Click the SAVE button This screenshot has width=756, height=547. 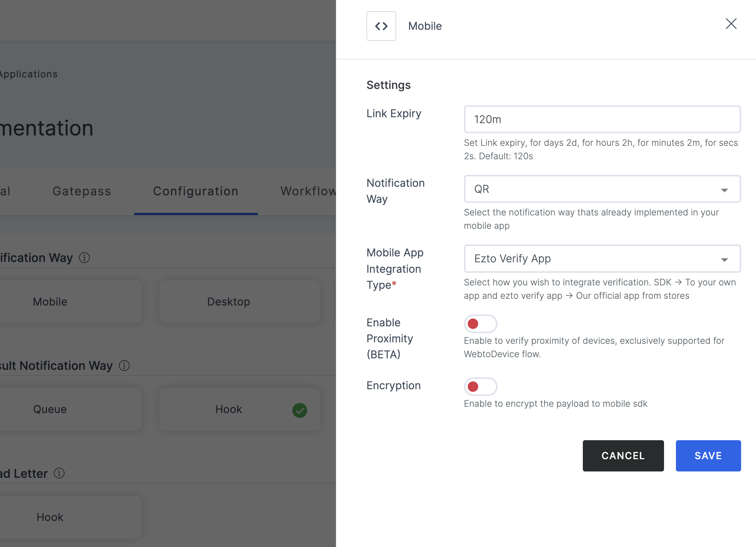tap(708, 456)
